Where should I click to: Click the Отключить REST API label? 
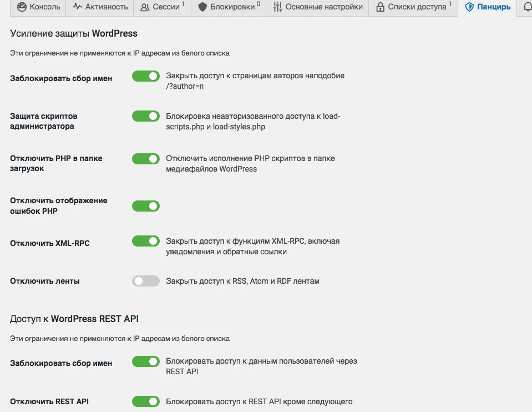click(49, 401)
